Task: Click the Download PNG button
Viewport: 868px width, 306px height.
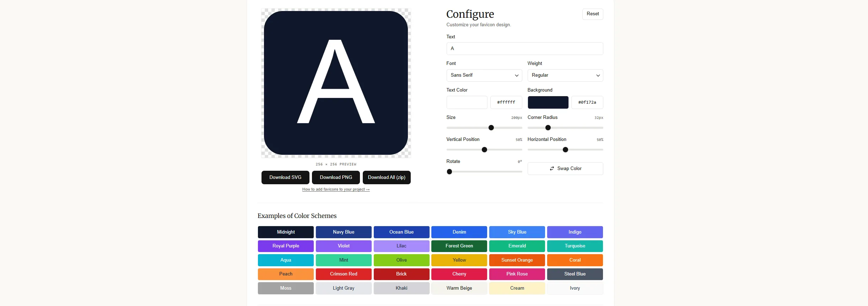Action: click(x=336, y=177)
